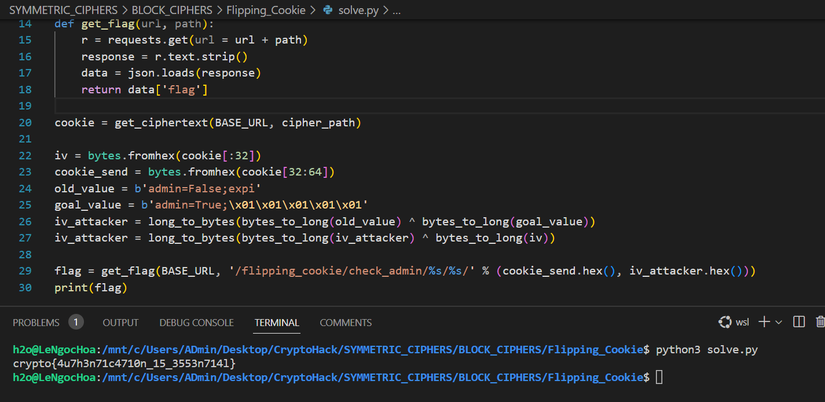Open the COMMENTS panel tab
825x402 pixels.
[346, 323]
